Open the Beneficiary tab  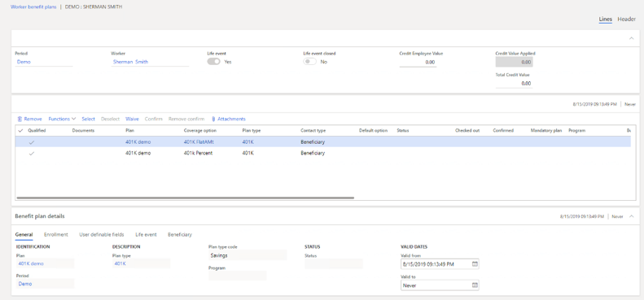[179, 235]
